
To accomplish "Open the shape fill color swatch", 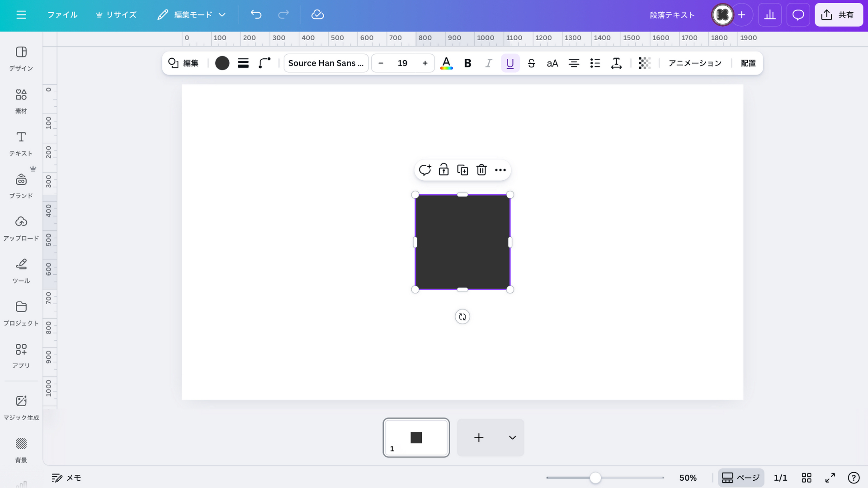I will 222,63.
